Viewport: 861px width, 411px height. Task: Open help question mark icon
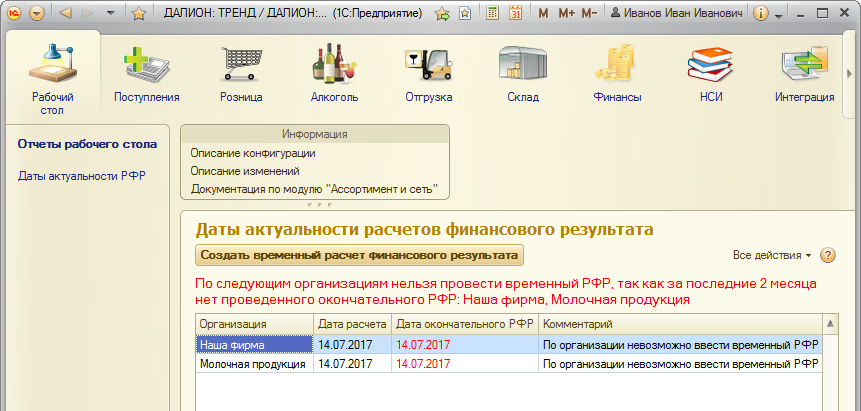coord(828,256)
